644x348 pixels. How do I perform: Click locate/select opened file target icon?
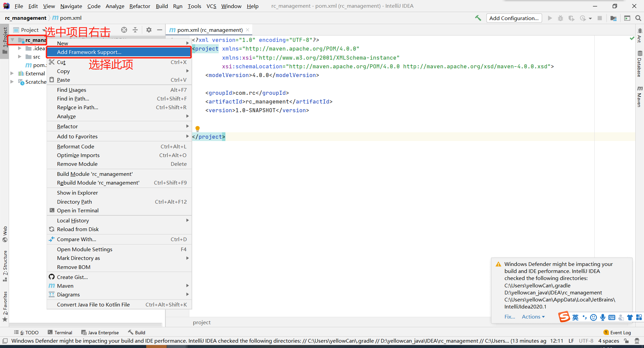tap(124, 30)
